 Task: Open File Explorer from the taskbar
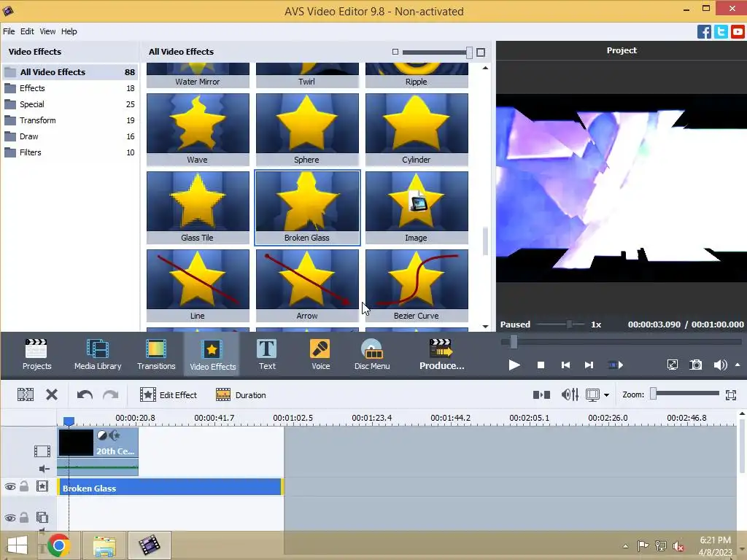pos(104,545)
